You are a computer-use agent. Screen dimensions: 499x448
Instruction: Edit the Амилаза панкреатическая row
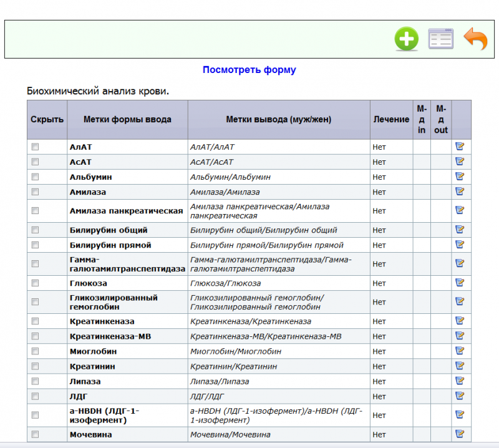click(x=460, y=210)
